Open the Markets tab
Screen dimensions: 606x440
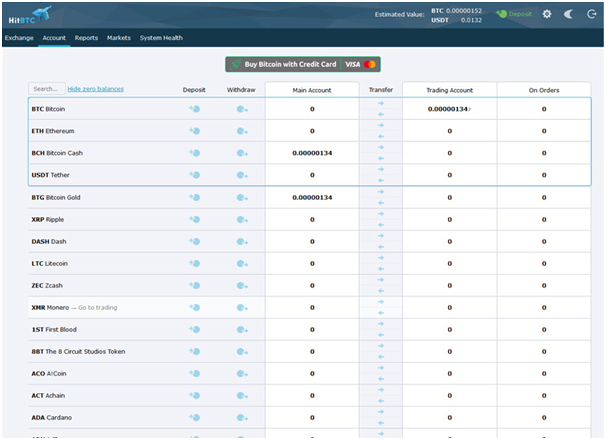point(119,38)
